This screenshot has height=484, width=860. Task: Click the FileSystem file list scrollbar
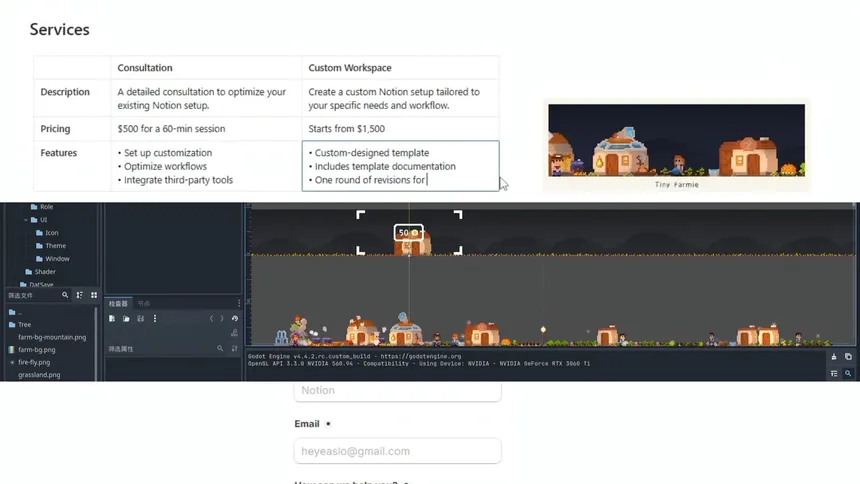[x=96, y=343]
